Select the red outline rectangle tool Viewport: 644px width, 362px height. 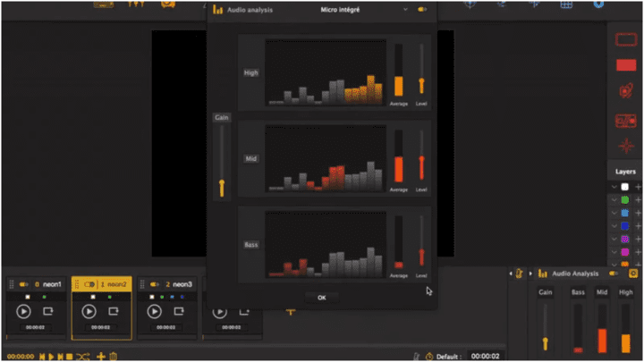[626, 40]
